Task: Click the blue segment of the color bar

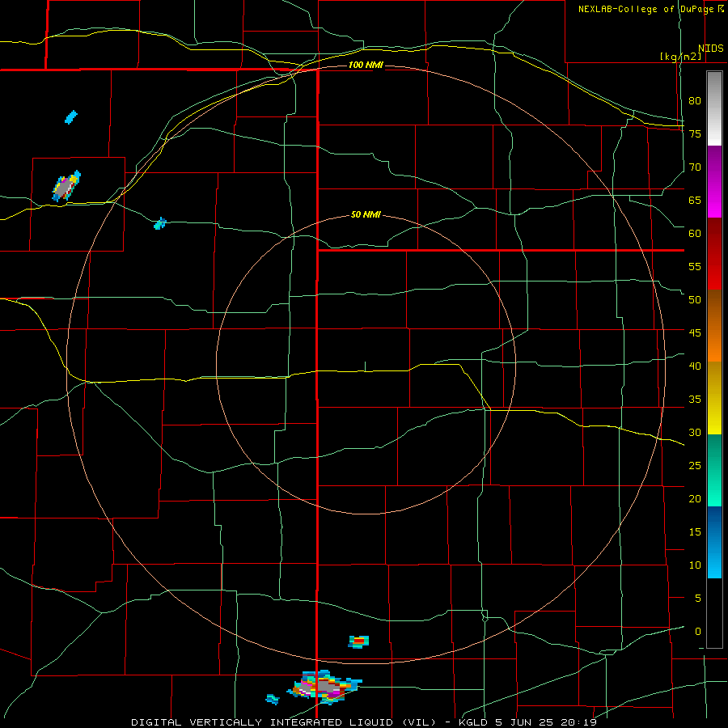Action: 714,542
